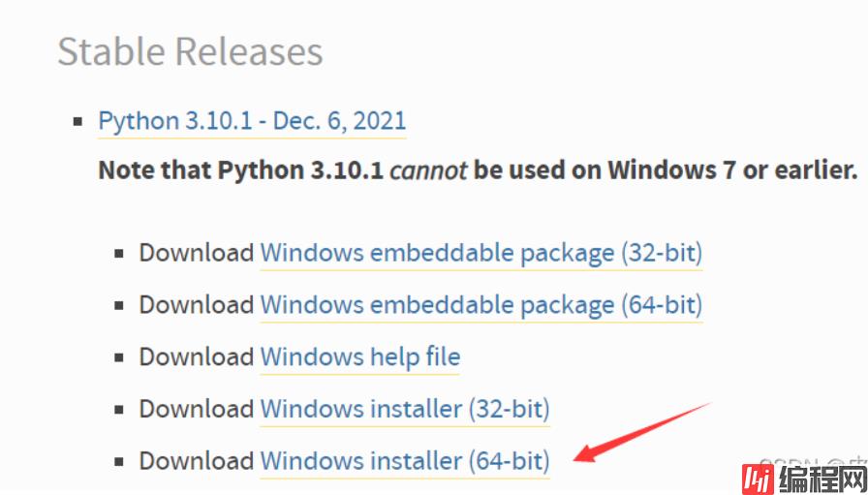
Task: Download Windows embeddable package (64-bit)
Action: (x=480, y=305)
